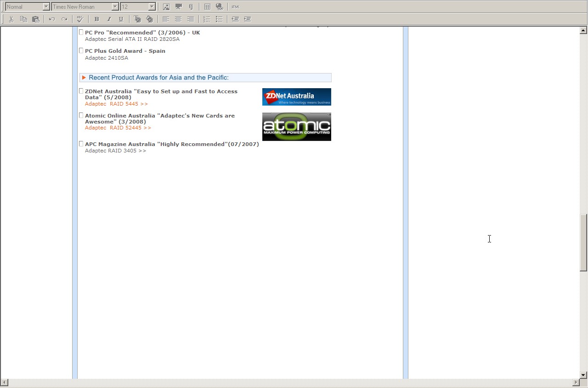Open the Adaptec RAID 5445 link

[x=116, y=104]
